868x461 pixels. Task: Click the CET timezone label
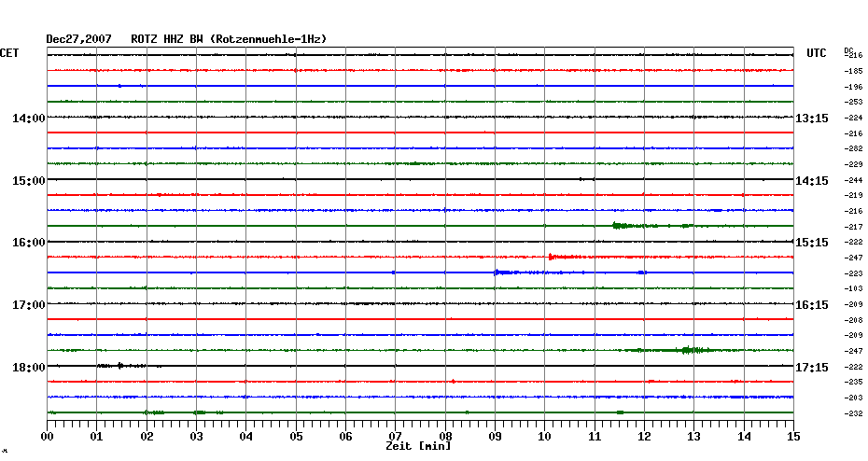tap(9, 53)
